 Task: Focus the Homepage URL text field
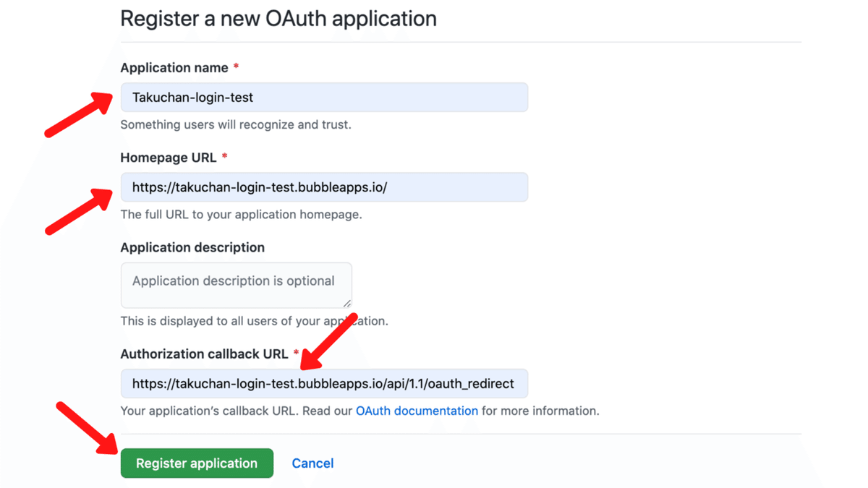(x=324, y=187)
